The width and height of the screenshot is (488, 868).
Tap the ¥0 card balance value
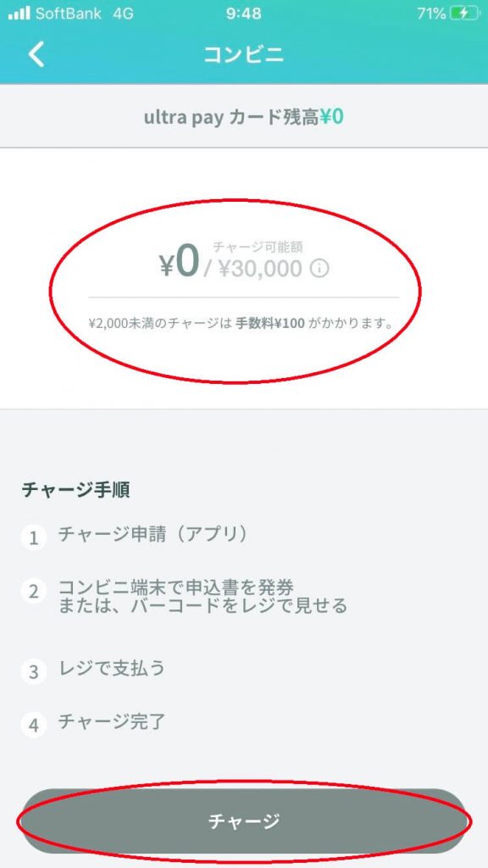pos(332,116)
